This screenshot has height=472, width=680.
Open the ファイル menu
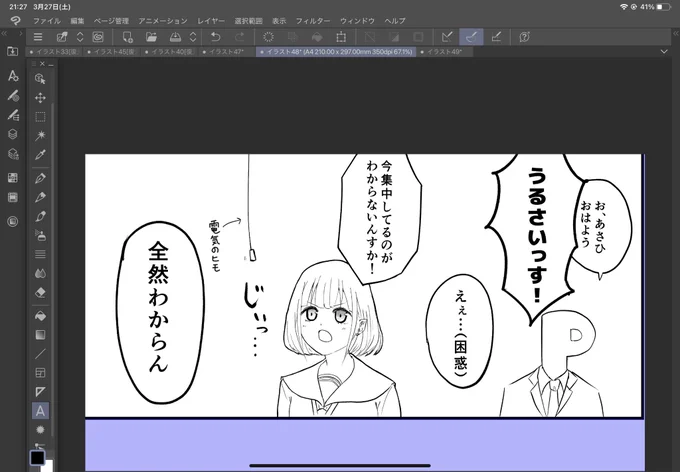[47, 20]
